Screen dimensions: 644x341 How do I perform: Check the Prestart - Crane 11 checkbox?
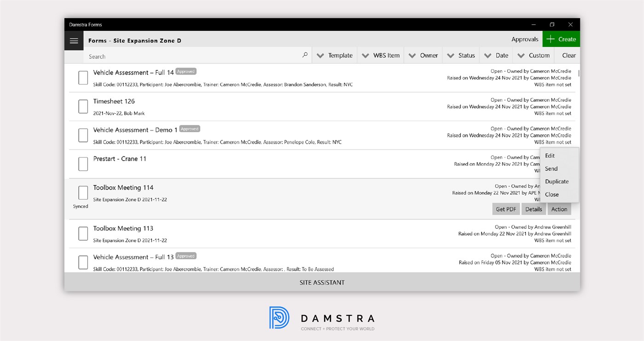click(83, 164)
